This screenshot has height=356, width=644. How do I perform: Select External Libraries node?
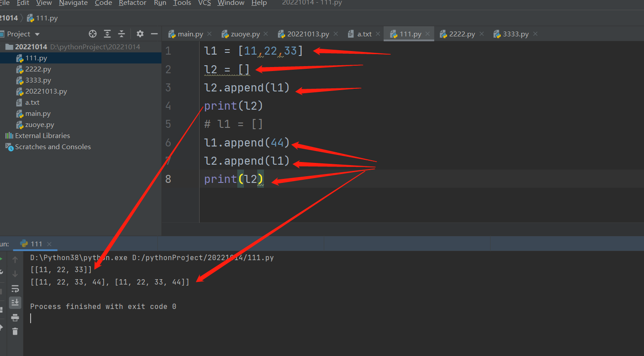81,136
